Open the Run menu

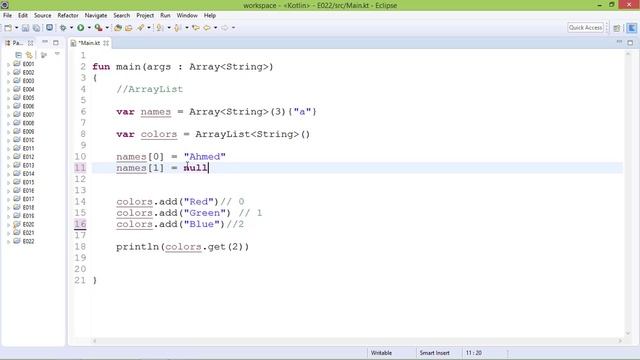point(165,16)
